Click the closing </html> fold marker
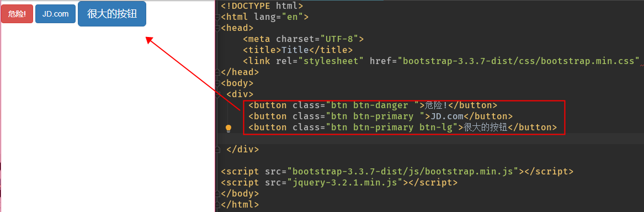The image size is (644, 212). pos(217,204)
